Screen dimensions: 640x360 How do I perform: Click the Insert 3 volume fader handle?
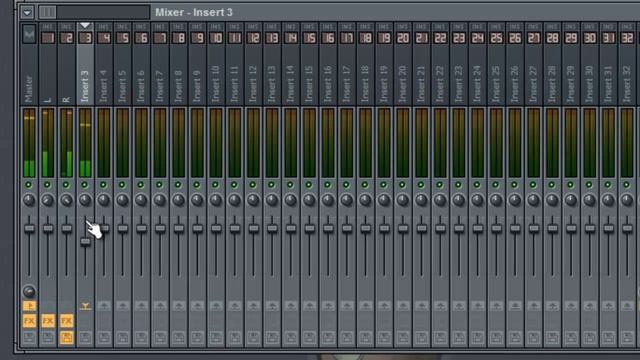(85, 242)
